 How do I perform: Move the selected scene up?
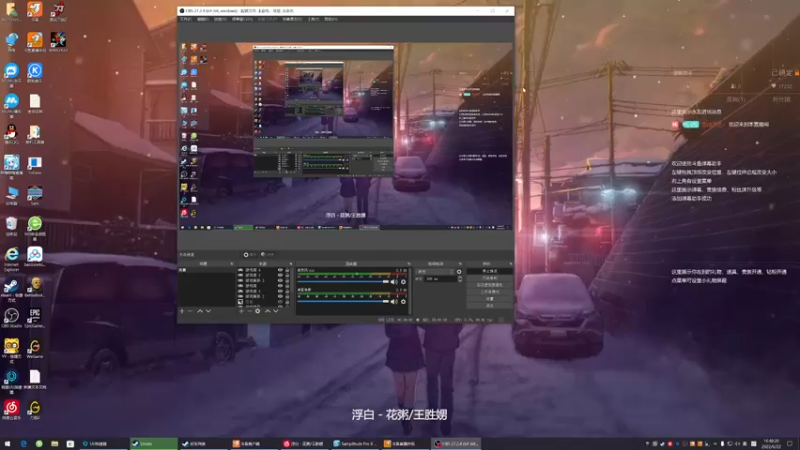200,311
